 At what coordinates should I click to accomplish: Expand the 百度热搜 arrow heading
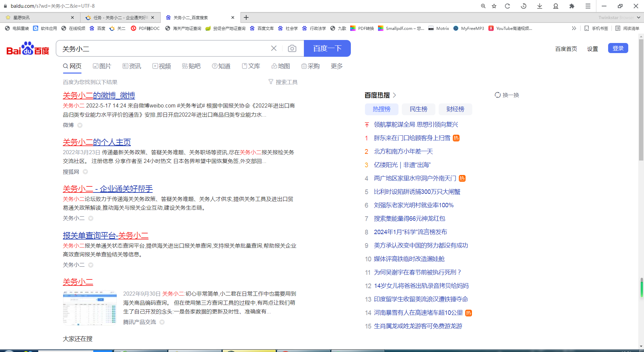point(394,95)
